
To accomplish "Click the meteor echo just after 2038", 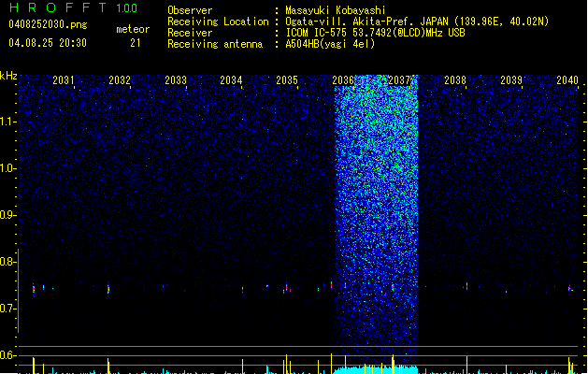I will (466, 287).
